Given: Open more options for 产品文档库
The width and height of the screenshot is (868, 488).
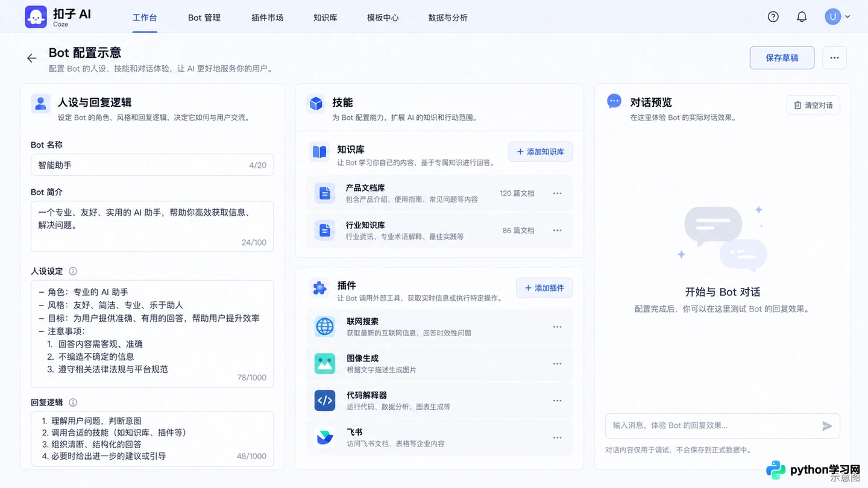Looking at the screenshot, I should point(557,193).
